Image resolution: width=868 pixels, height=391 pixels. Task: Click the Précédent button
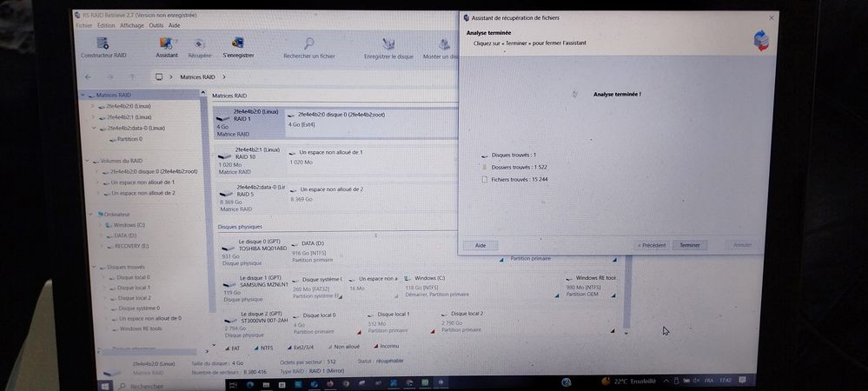652,245
